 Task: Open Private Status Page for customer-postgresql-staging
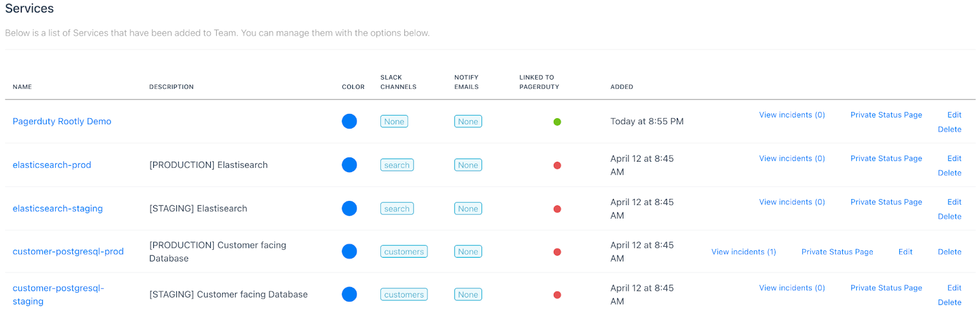point(886,288)
